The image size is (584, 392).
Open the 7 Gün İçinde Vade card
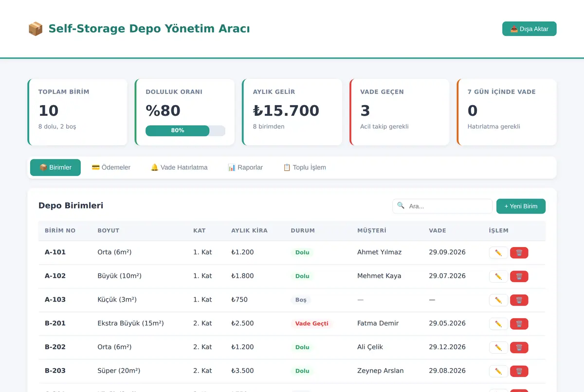(507, 112)
